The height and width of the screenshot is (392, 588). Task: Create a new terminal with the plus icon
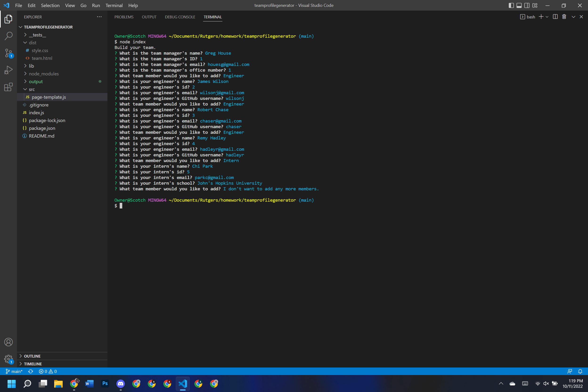point(541,16)
